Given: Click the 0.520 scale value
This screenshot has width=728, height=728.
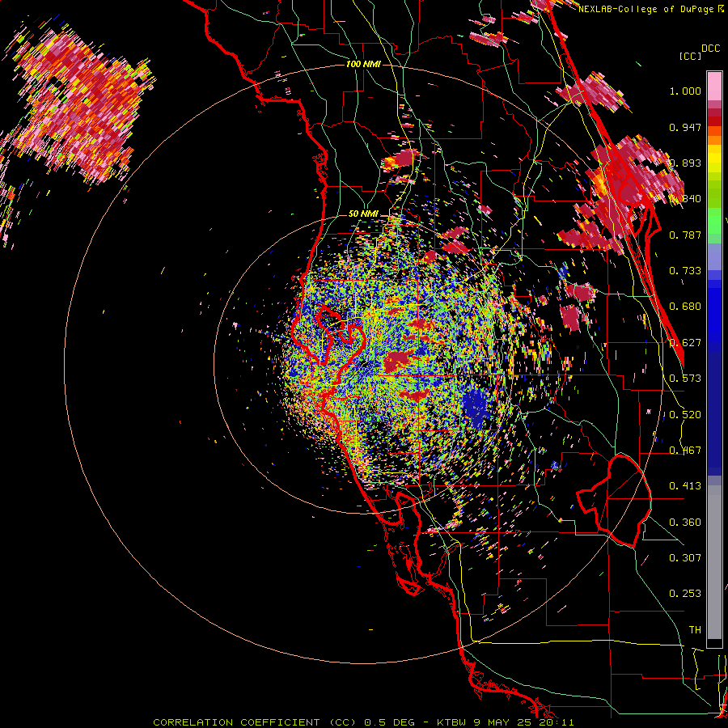Looking at the screenshot, I should point(685,415).
